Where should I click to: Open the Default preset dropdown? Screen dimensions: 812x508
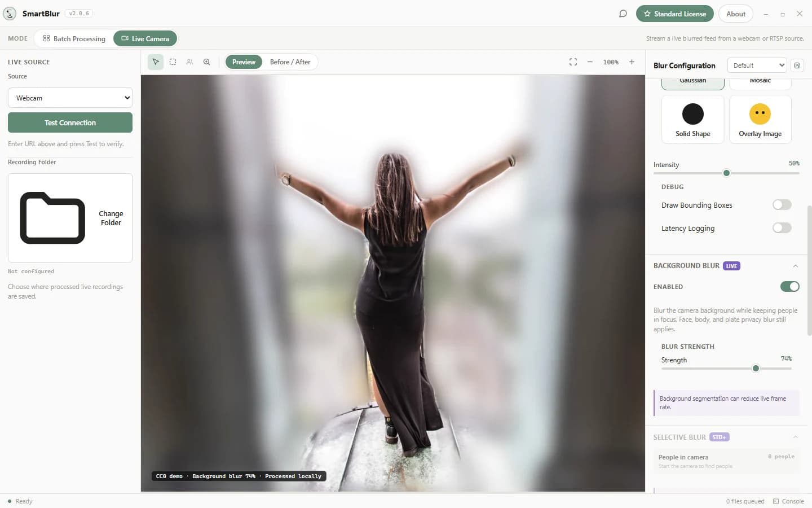757,65
